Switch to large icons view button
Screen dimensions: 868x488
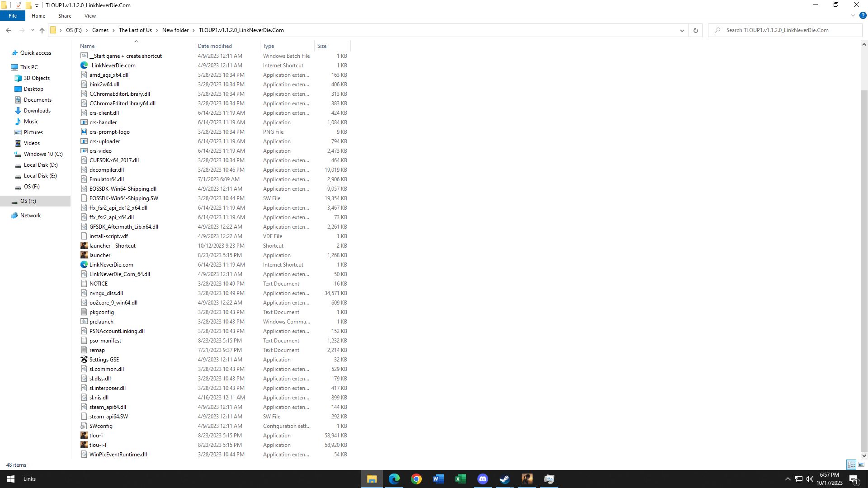click(x=861, y=465)
